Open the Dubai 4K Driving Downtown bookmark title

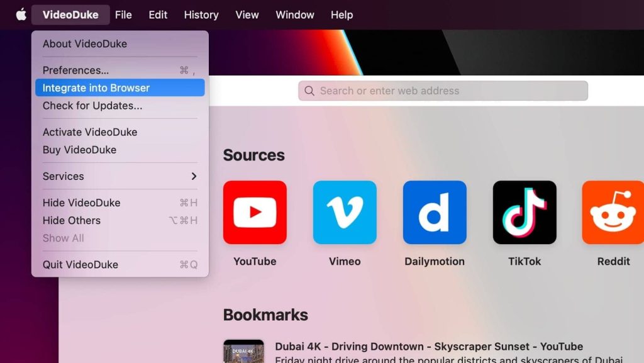coord(429,346)
